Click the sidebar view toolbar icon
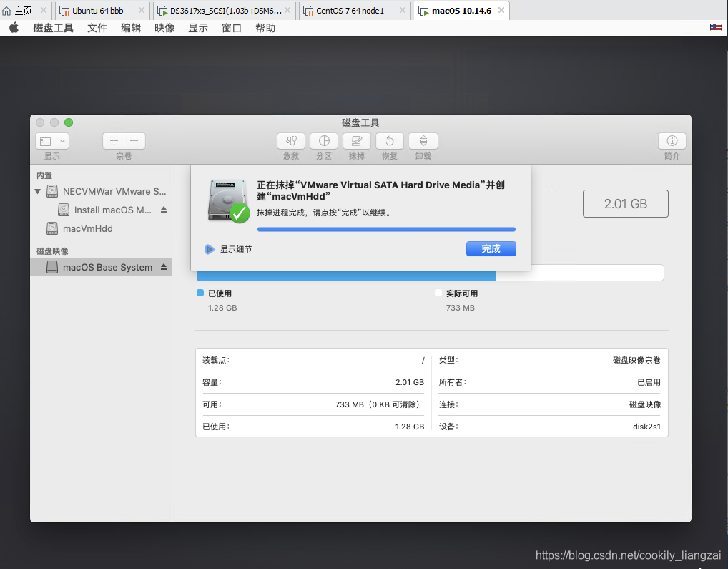This screenshot has width=728, height=569. point(46,141)
